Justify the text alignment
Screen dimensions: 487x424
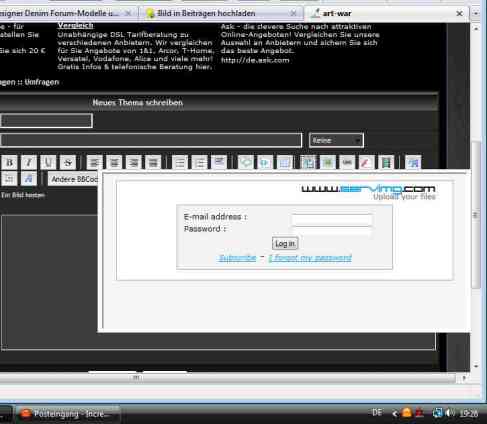pos(153,162)
